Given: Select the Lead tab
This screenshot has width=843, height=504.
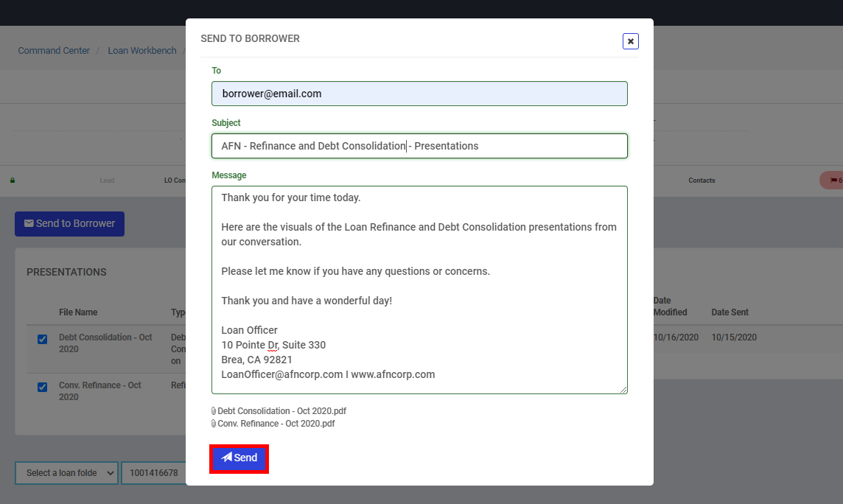Looking at the screenshot, I should 107,181.
